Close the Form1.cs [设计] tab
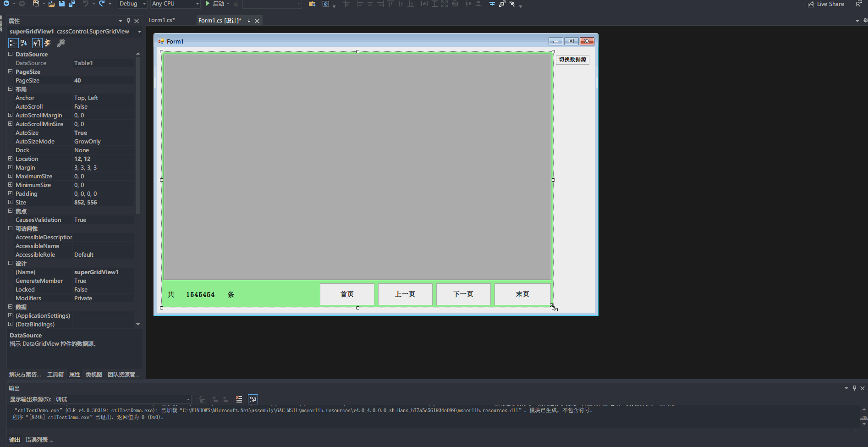868x447 pixels. pos(257,21)
